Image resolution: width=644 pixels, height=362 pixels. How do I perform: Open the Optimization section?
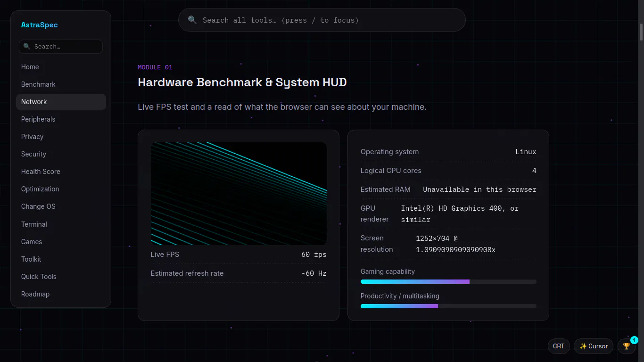click(61, 189)
